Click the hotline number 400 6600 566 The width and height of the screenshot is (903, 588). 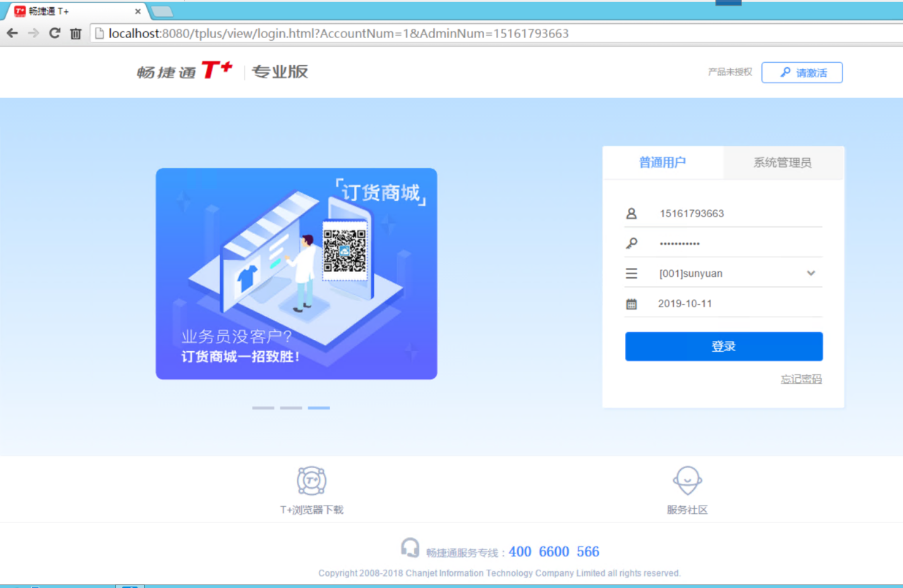click(554, 551)
